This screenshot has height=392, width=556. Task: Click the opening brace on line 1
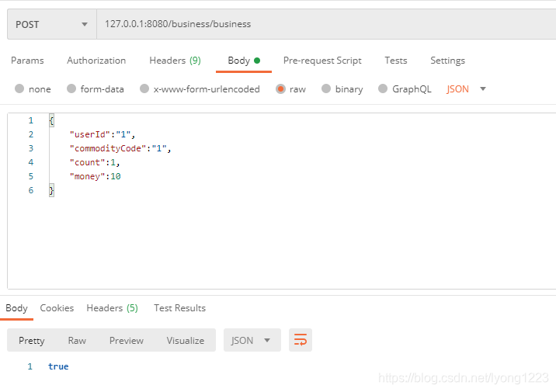pyautogui.click(x=51, y=120)
